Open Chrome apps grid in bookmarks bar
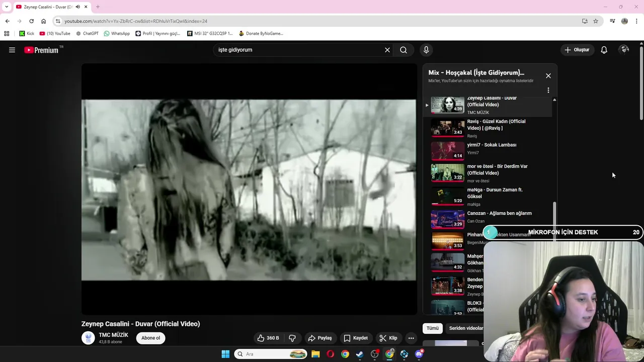644x362 pixels. pyautogui.click(x=7, y=34)
